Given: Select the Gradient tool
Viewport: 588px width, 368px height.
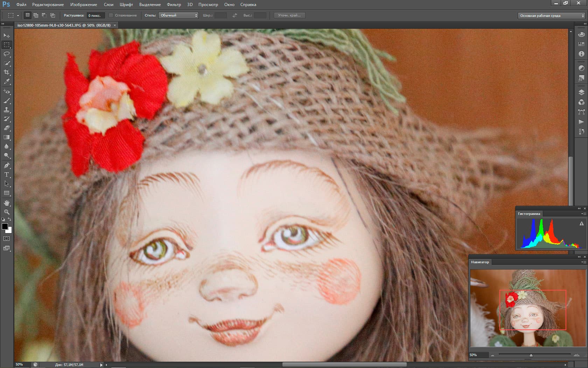Looking at the screenshot, I should click(x=7, y=137).
